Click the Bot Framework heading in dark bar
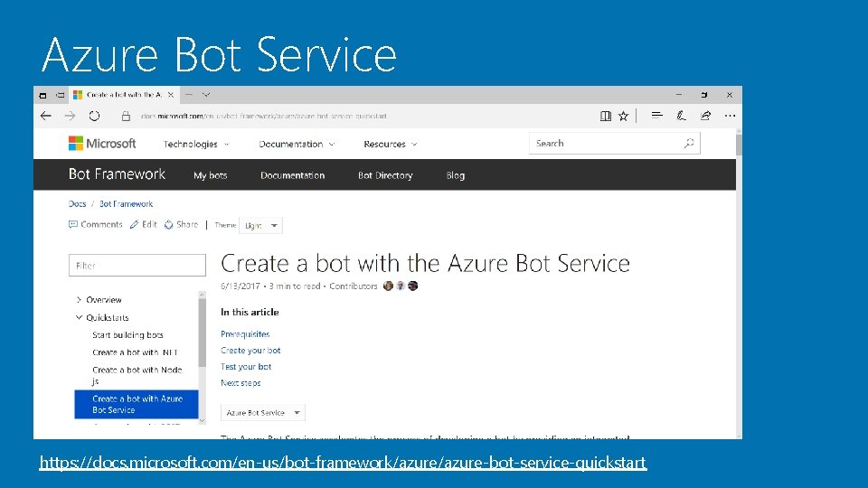This screenshot has width=868, height=488. (117, 174)
